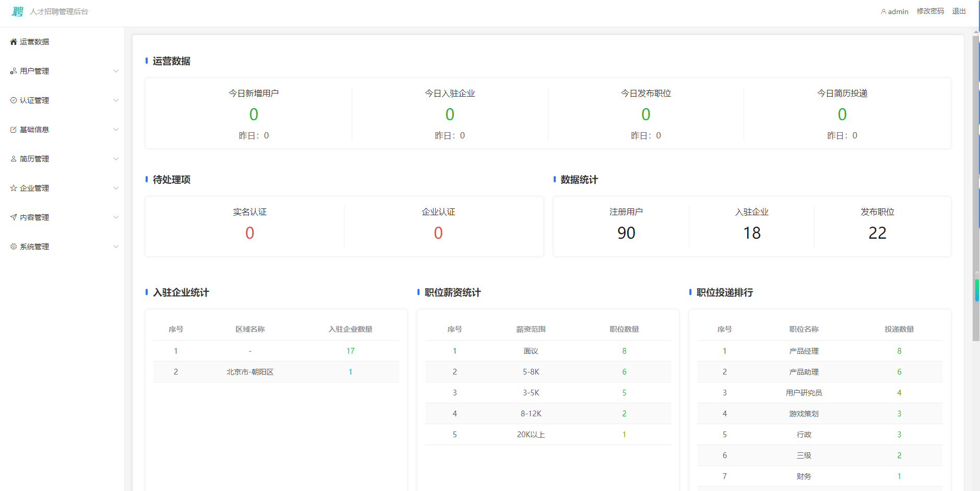Expand the 企业管理 submenu chevron

point(116,188)
